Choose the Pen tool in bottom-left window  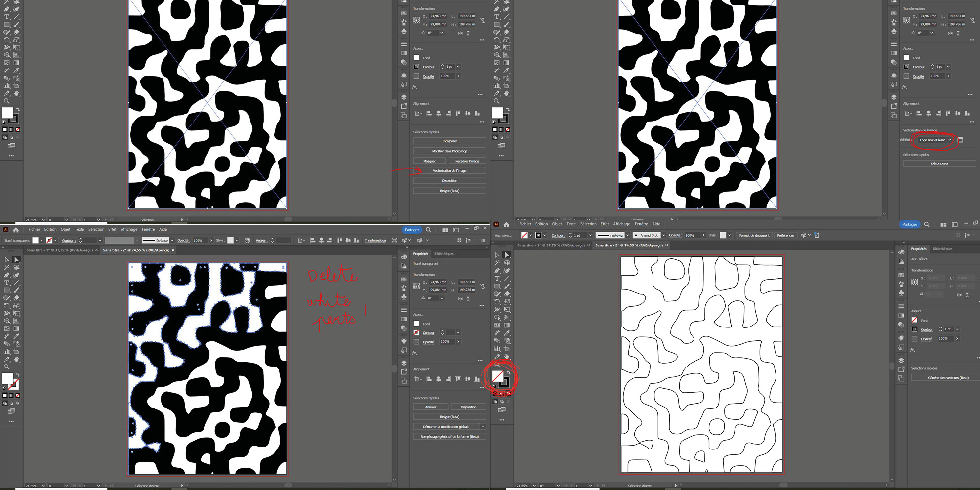pos(6,275)
